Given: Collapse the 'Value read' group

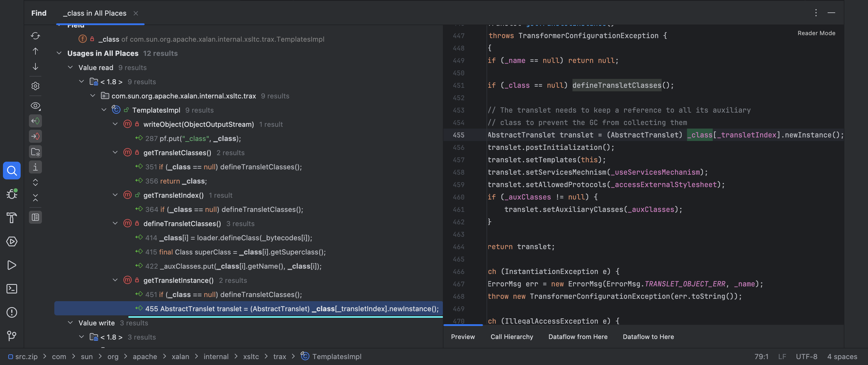Looking at the screenshot, I should coord(70,67).
